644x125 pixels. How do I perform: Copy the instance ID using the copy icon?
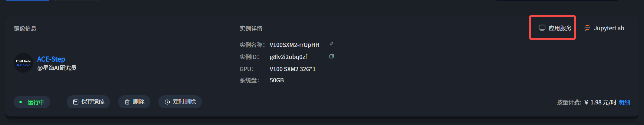332,57
